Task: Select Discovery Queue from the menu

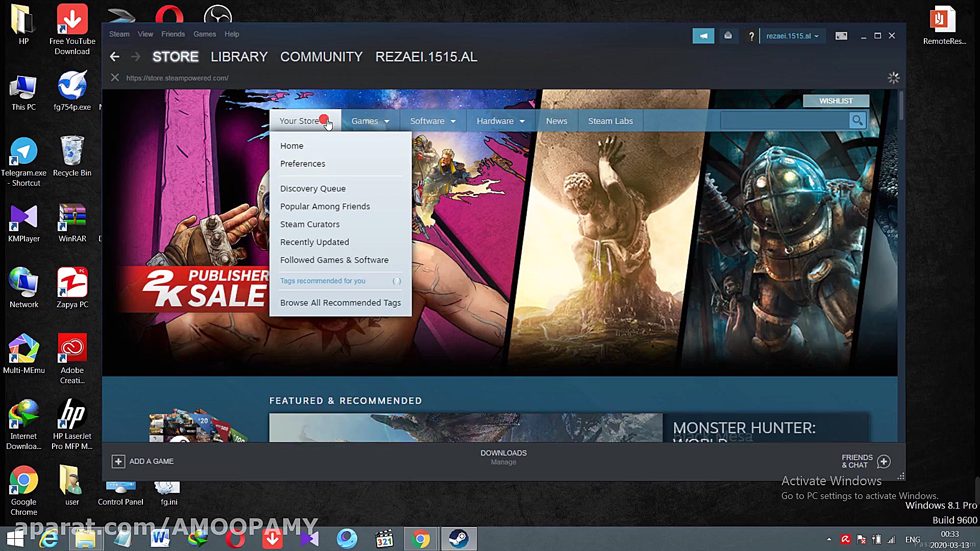Action: (x=312, y=188)
